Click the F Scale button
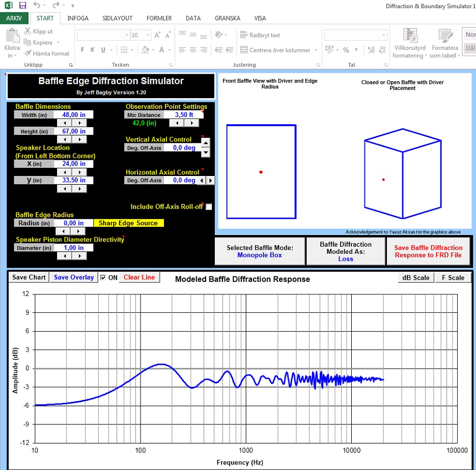Image resolution: width=476 pixels, height=470 pixels. pyautogui.click(x=453, y=278)
